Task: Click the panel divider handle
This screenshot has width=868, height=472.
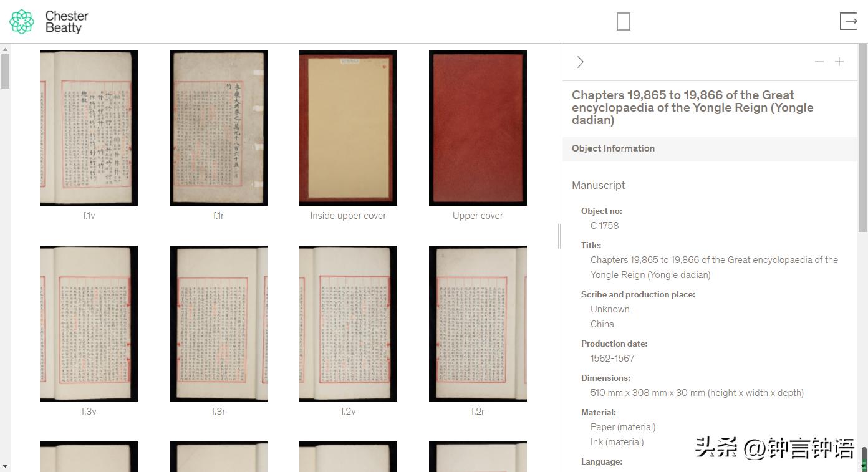Action: (x=559, y=236)
